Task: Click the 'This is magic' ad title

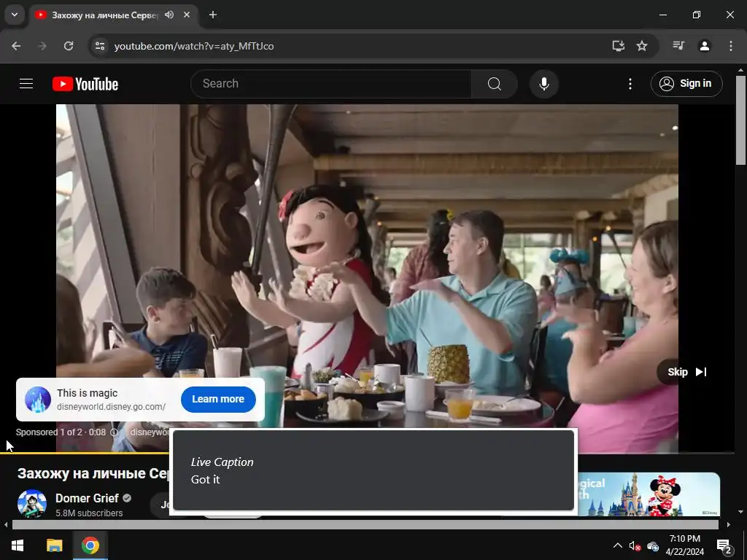Action: coord(88,393)
